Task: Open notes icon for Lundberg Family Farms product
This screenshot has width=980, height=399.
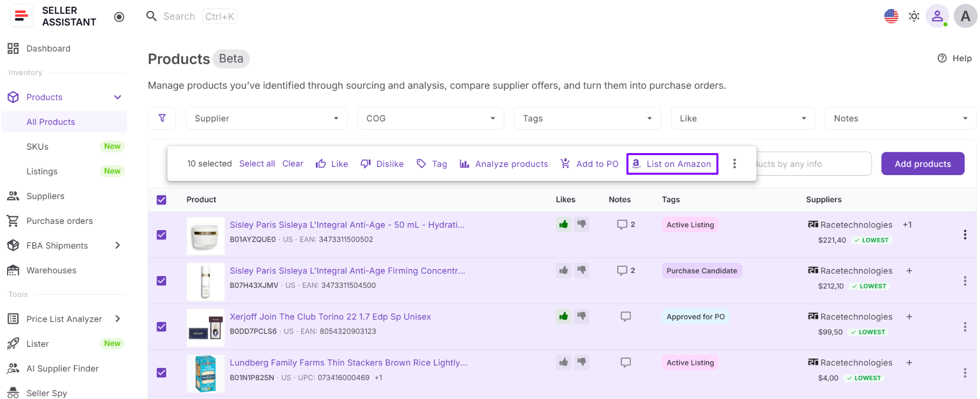Action: [x=625, y=363]
